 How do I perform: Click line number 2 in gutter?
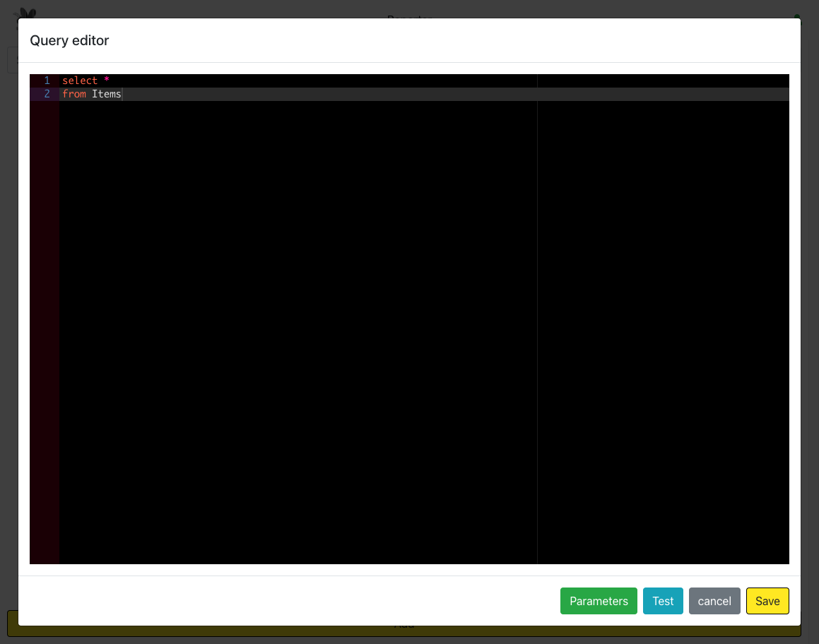pyautogui.click(x=47, y=94)
